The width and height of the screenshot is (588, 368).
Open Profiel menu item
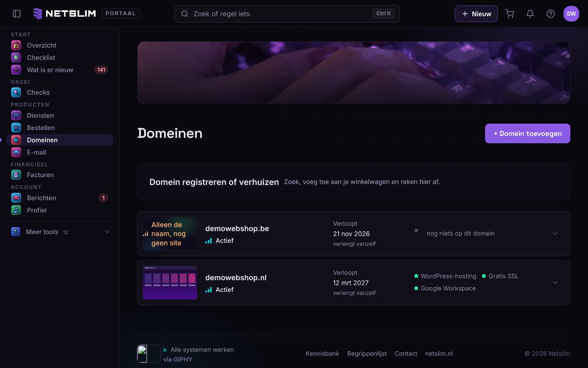click(x=60, y=210)
